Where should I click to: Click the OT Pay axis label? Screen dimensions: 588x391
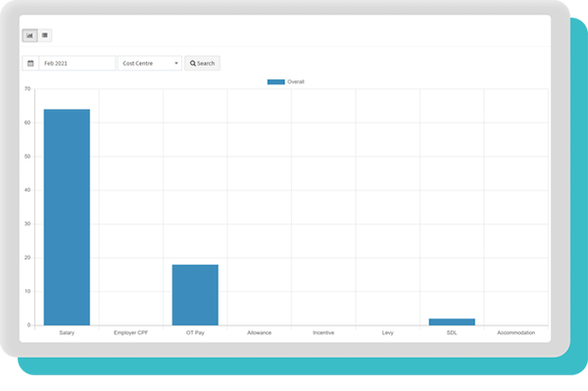click(195, 332)
